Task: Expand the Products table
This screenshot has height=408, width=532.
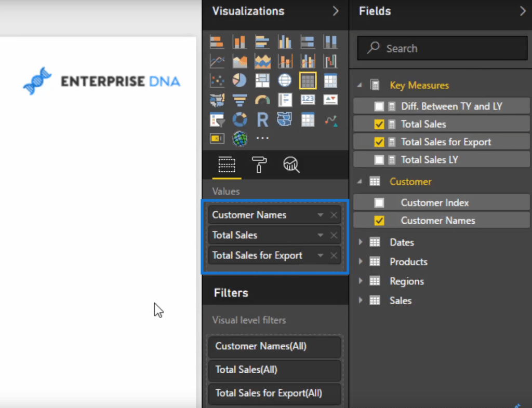Action: (361, 261)
